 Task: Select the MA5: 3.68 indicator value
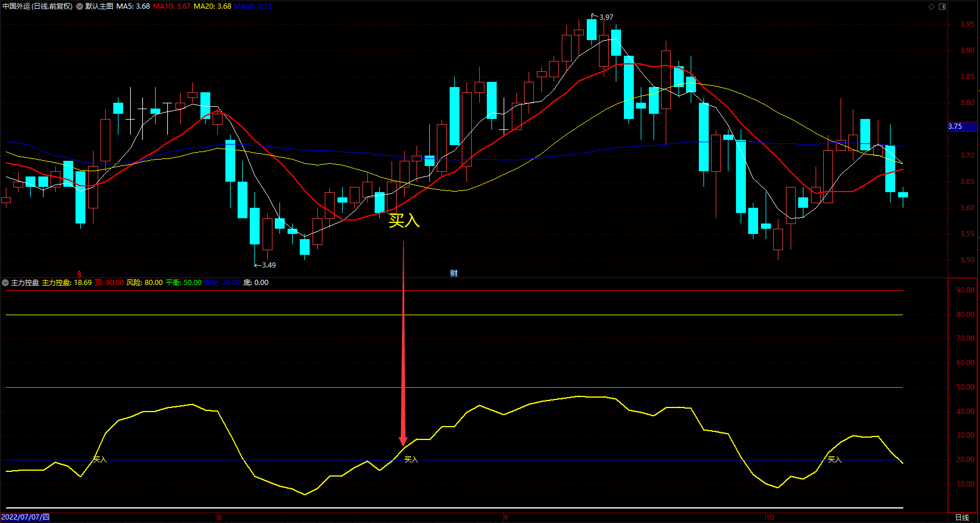133,6
